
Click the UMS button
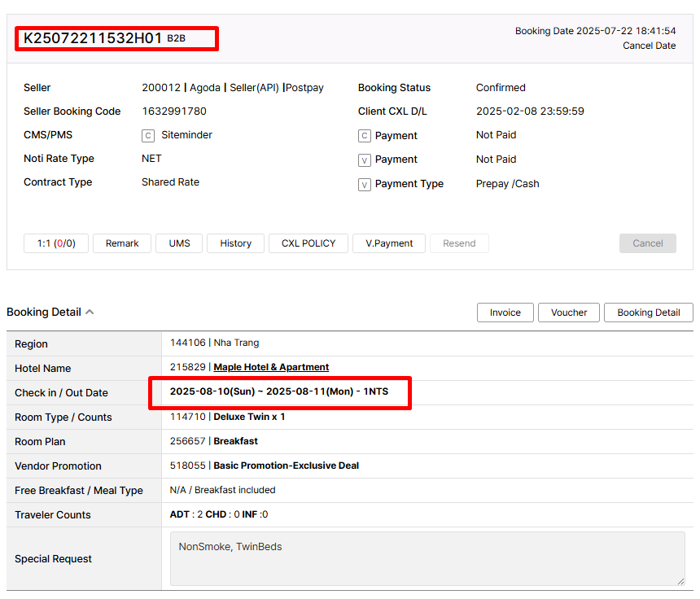[x=179, y=243]
